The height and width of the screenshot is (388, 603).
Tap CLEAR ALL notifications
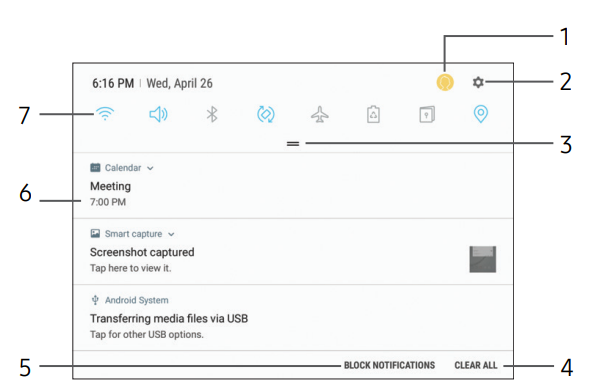tap(476, 365)
